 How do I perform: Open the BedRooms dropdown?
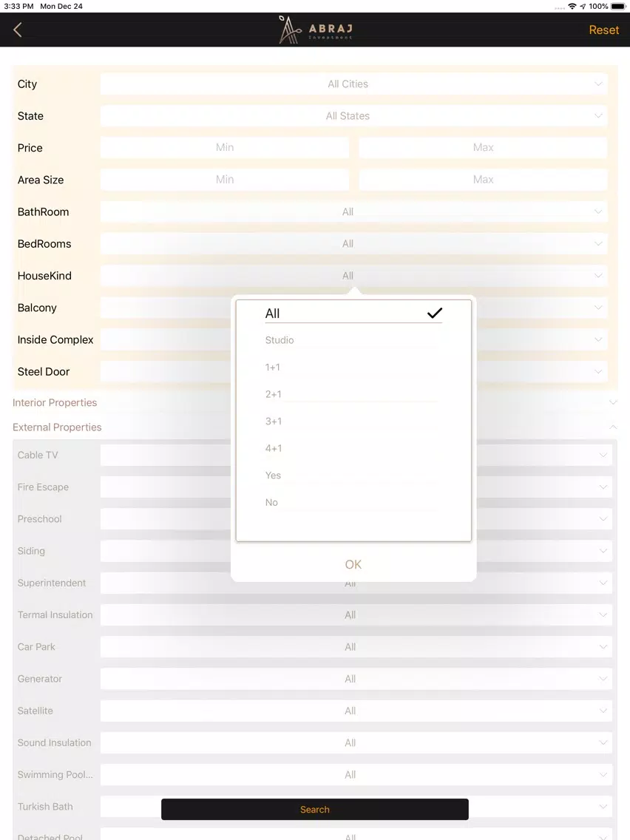pyautogui.click(x=353, y=244)
